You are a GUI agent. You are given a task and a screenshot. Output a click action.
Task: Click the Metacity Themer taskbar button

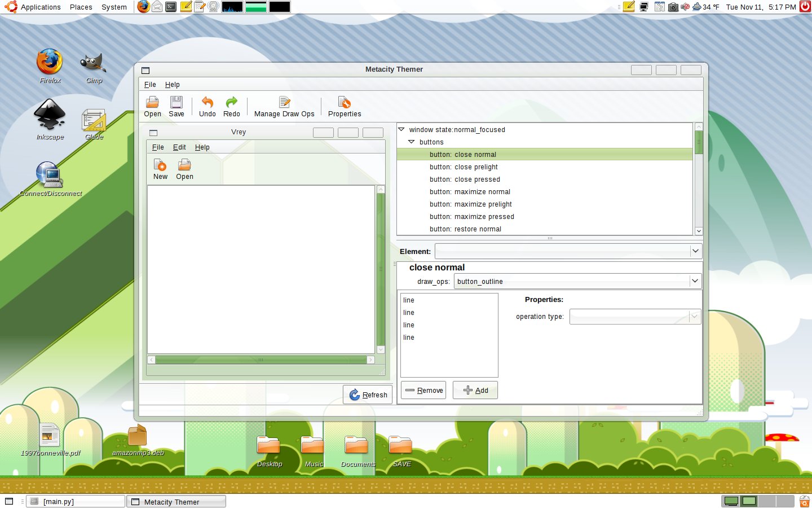(x=176, y=501)
